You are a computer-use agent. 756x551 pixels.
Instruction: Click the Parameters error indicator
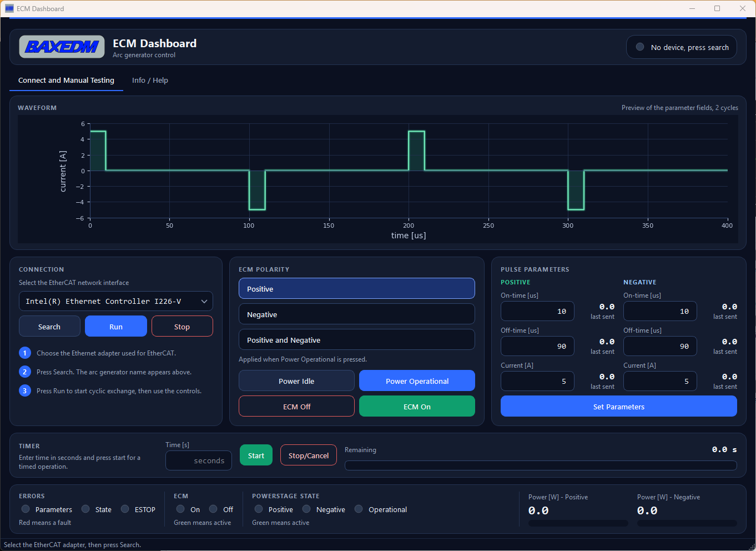(x=26, y=509)
